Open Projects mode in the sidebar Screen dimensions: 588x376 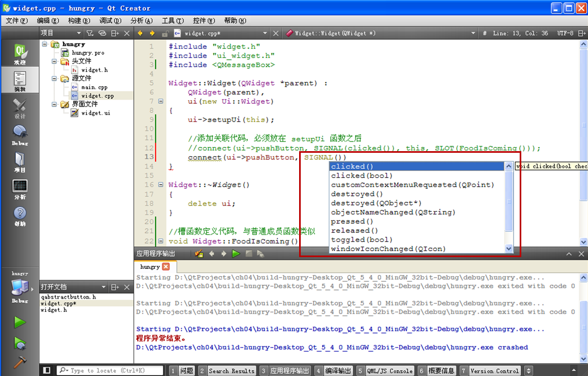coord(19,162)
